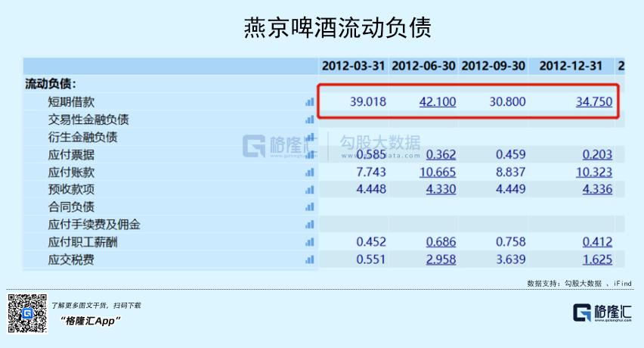This screenshot has width=644, height=348.
Task: Select the 2012-12-31 column header
Action: click(x=571, y=66)
